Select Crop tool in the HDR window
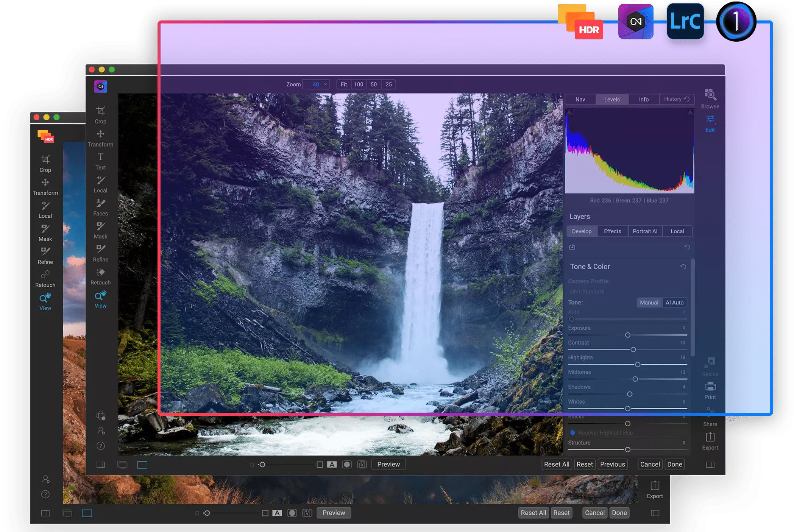Image resolution: width=794 pixels, height=532 pixels. 45,164
